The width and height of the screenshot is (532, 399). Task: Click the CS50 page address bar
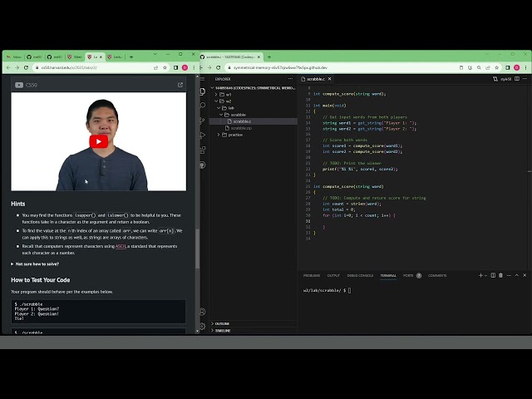tap(91, 67)
